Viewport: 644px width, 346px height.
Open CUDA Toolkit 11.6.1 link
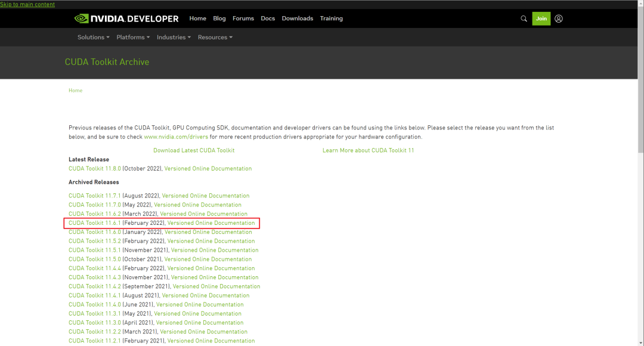pyautogui.click(x=95, y=223)
